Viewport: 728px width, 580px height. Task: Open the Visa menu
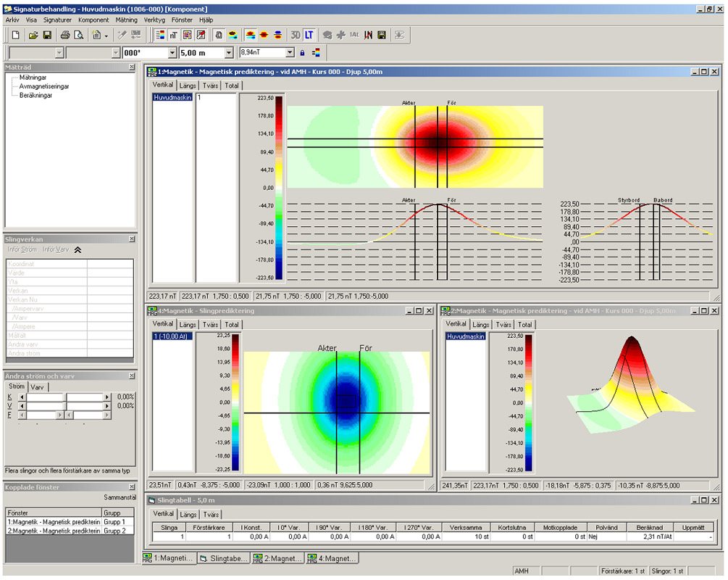31,20
